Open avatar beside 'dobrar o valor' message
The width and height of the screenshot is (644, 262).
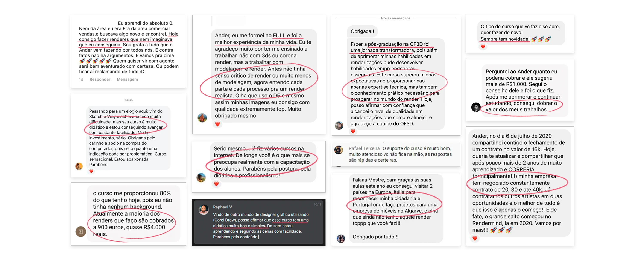coord(476,107)
